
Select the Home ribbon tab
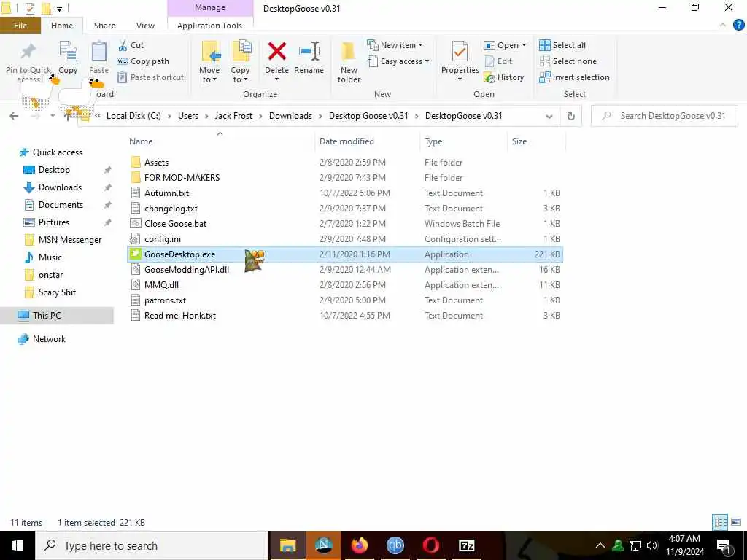click(x=62, y=26)
